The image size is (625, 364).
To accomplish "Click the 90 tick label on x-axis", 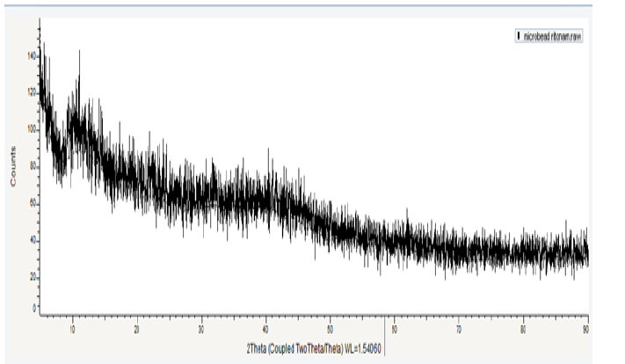I will [585, 331].
